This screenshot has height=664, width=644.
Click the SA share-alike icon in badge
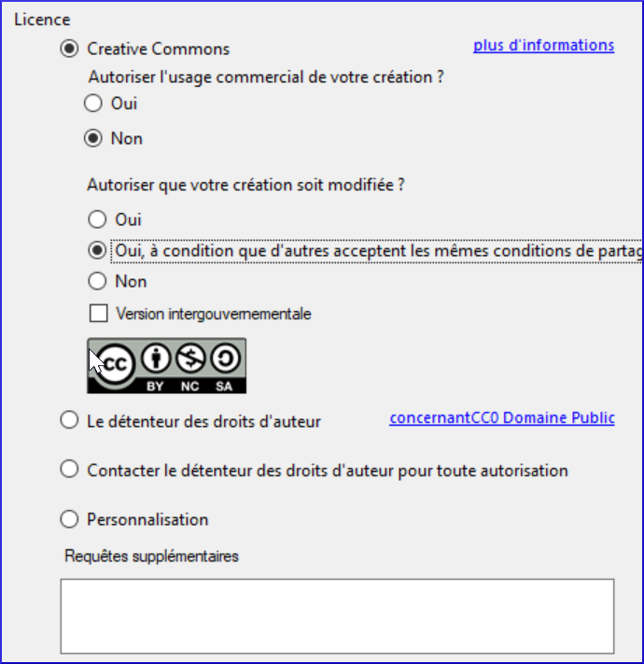(225, 358)
